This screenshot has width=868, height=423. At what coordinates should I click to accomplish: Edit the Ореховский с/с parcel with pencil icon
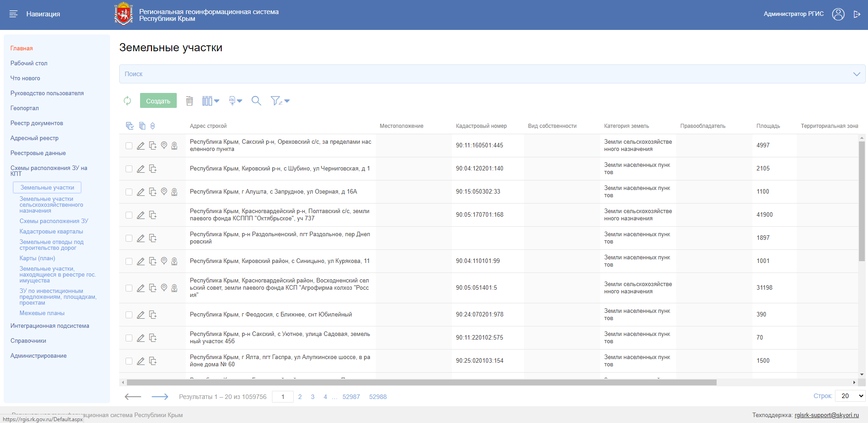tap(141, 146)
